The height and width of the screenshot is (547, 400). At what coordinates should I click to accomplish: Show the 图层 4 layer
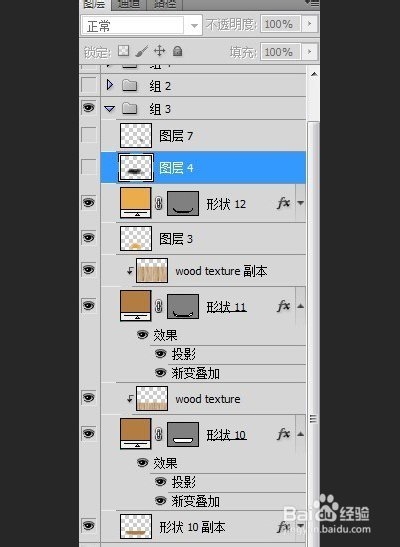(89, 167)
